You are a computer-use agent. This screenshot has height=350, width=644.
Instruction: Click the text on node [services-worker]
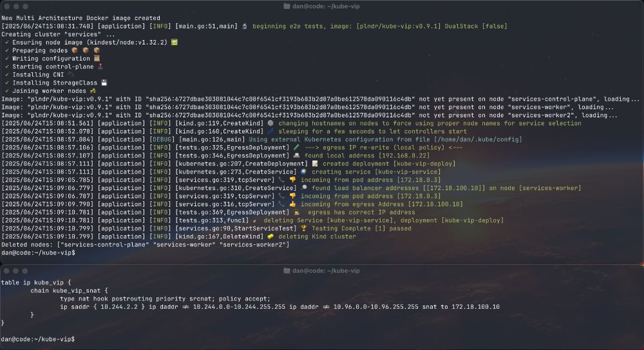click(535, 188)
